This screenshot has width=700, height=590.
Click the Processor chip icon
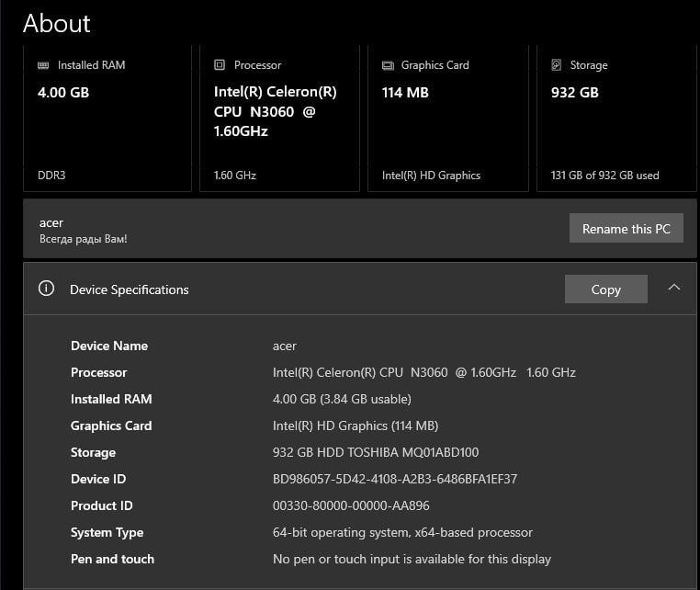click(x=220, y=65)
